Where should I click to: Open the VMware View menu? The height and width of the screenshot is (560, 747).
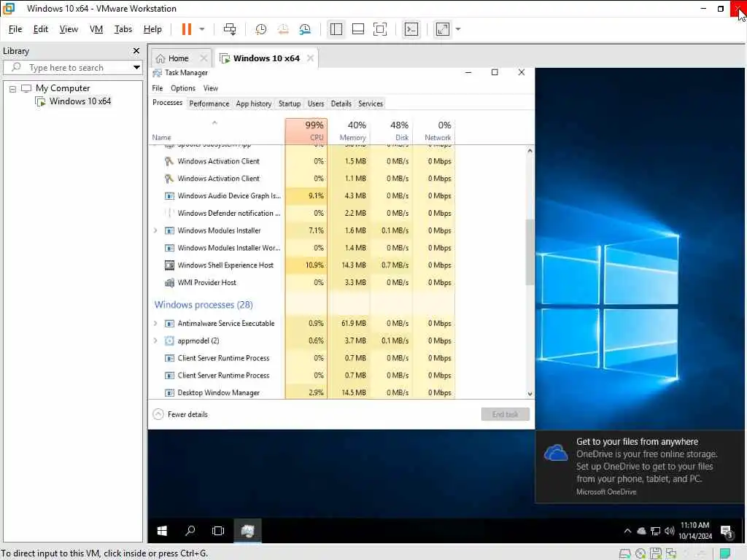69,29
